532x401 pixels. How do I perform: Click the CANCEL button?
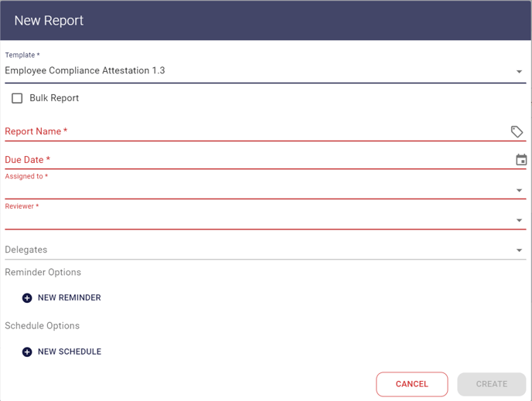coord(412,384)
